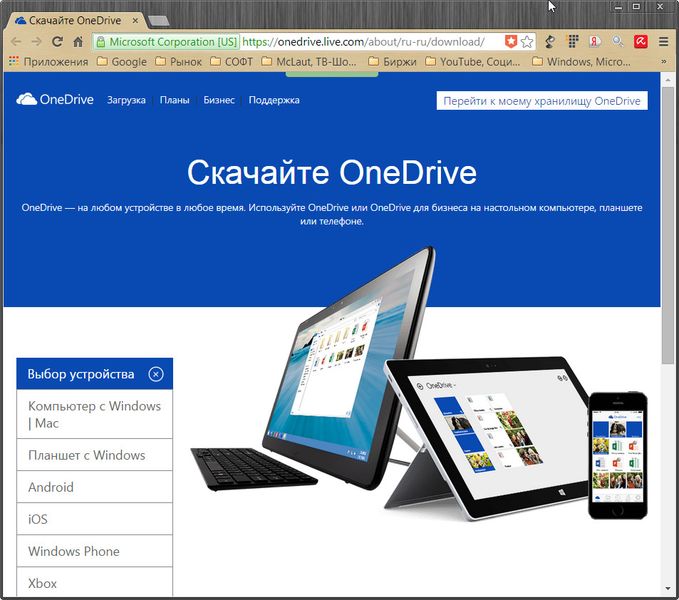
Task: Close the Выбор устройства panel with X icon
Action: point(156,374)
